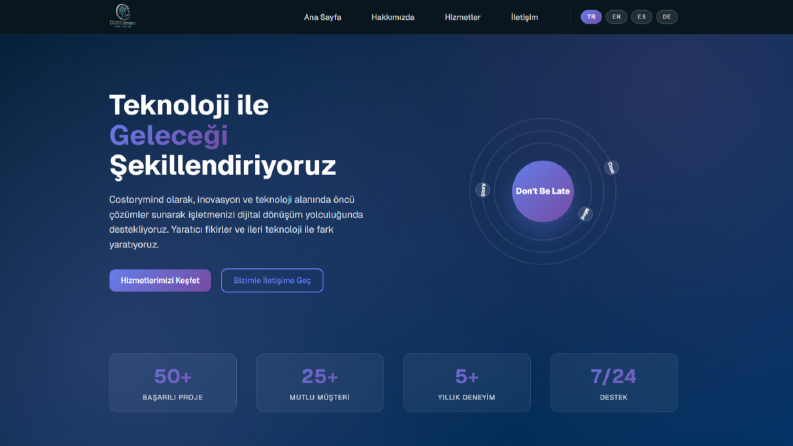The image size is (793, 446).
Task: Switch language to TR
Action: (591, 17)
